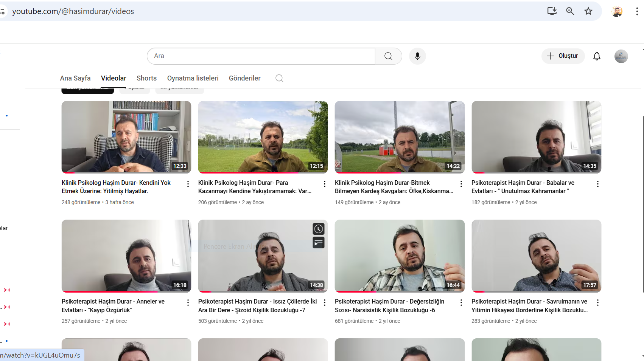Viewport: 644px width, 361px height.
Task: Open title Değersizliğin Sızısı
Action: pos(390,306)
